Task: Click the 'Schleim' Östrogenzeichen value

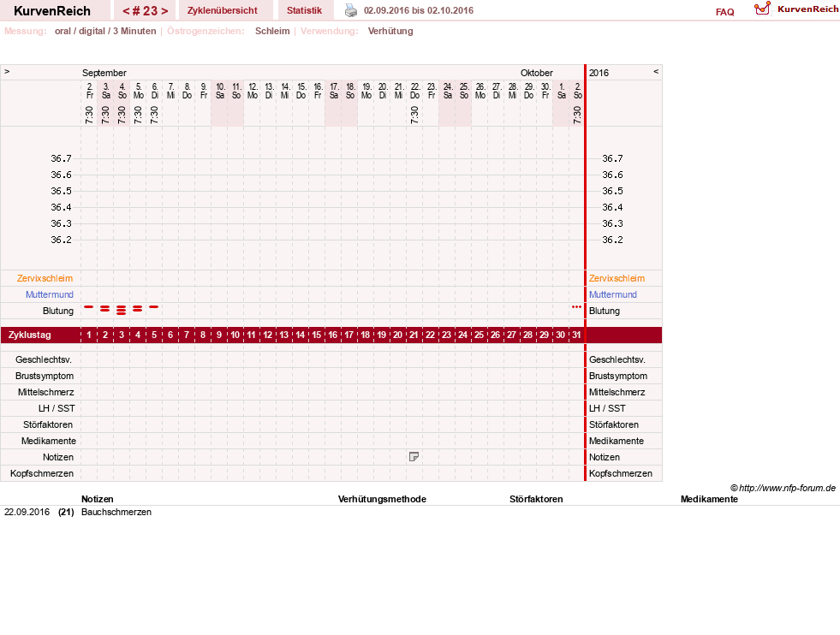Action: 272,31
